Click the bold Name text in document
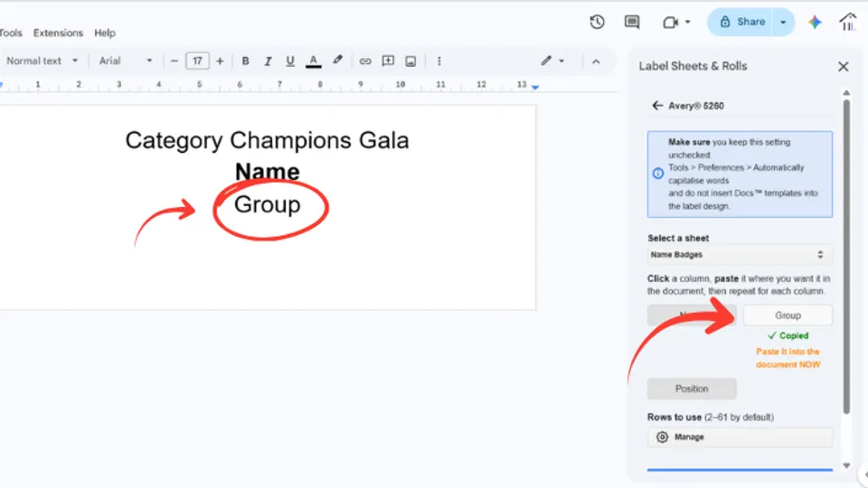Screen dimensions: 868x488 pyautogui.click(x=268, y=172)
